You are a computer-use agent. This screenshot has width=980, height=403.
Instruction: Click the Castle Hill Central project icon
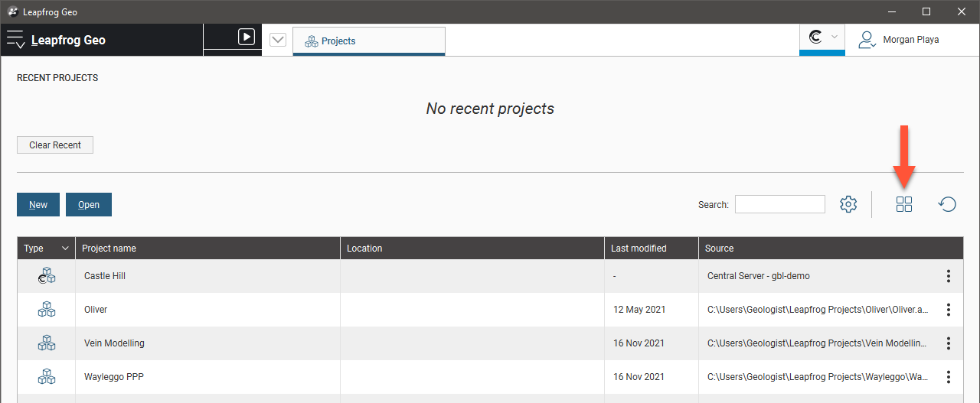47,276
